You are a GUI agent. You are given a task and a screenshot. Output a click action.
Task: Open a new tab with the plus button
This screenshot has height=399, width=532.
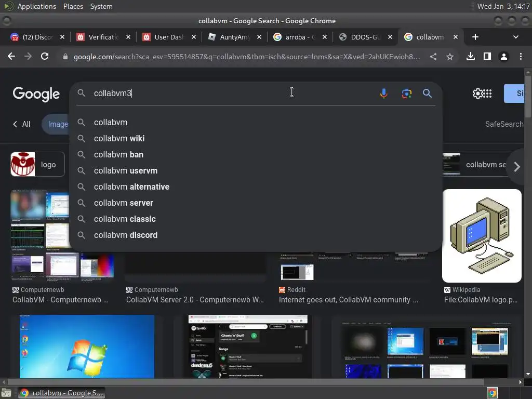(x=475, y=37)
